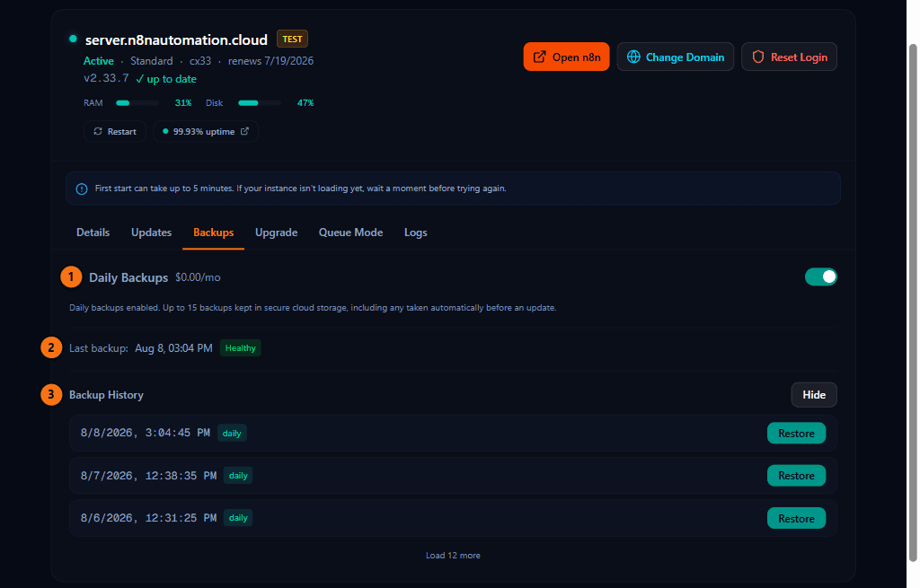Click the Standard plan text
920x588 pixels.
pyautogui.click(x=151, y=61)
